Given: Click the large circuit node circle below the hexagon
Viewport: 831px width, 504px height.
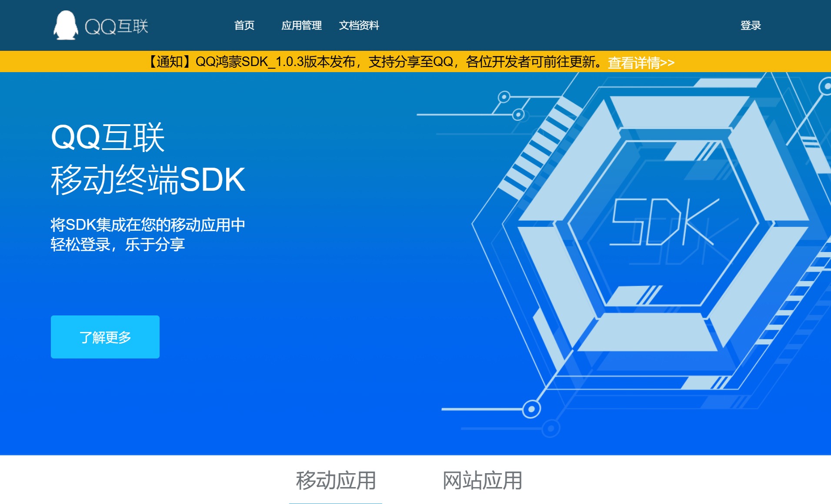Looking at the screenshot, I should point(531,409).
